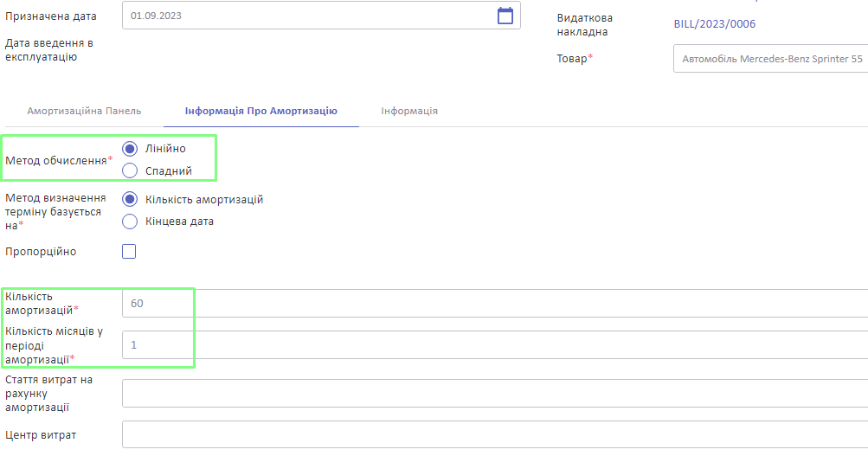Click the Дата введення в експлуатацію label
The height and width of the screenshot is (456, 868).
point(49,50)
